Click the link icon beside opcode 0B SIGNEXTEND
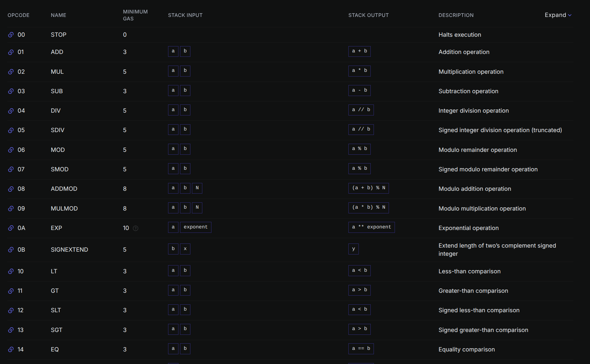 coord(11,250)
